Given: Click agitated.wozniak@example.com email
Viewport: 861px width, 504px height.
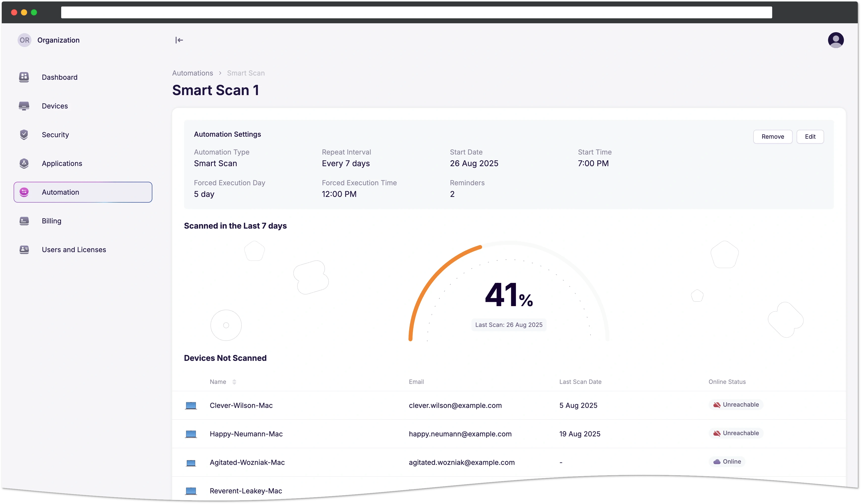Looking at the screenshot, I should pyautogui.click(x=462, y=463).
